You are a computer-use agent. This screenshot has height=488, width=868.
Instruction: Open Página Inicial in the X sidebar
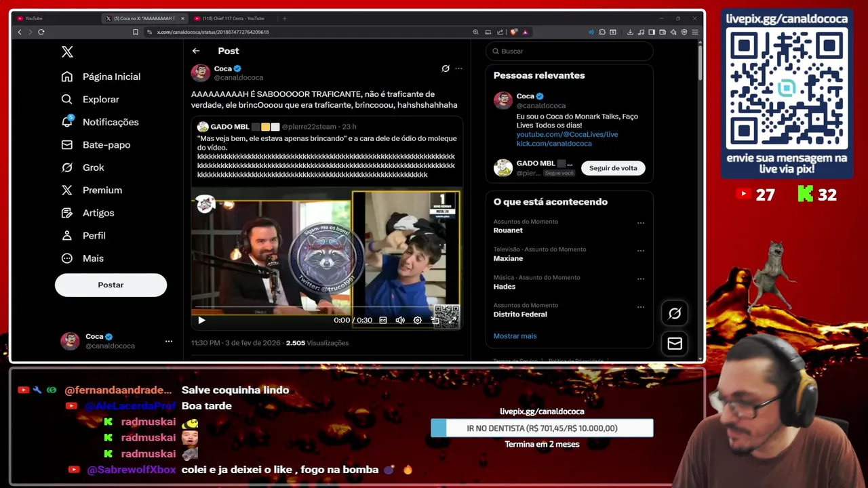[x=100, y=77]
